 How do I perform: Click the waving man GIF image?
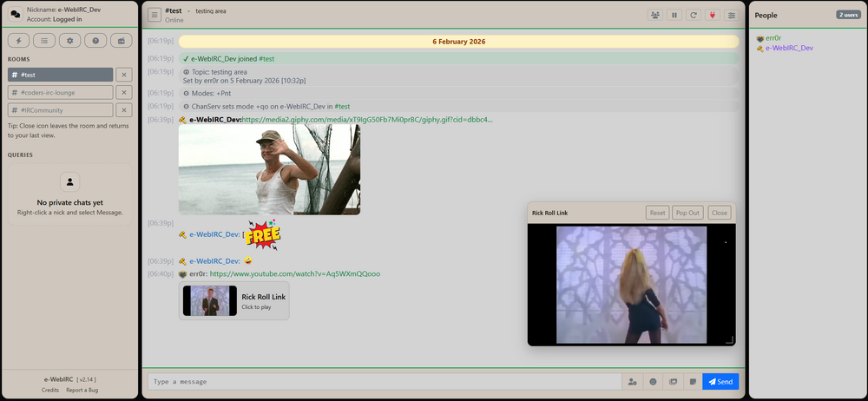point(269,169)
